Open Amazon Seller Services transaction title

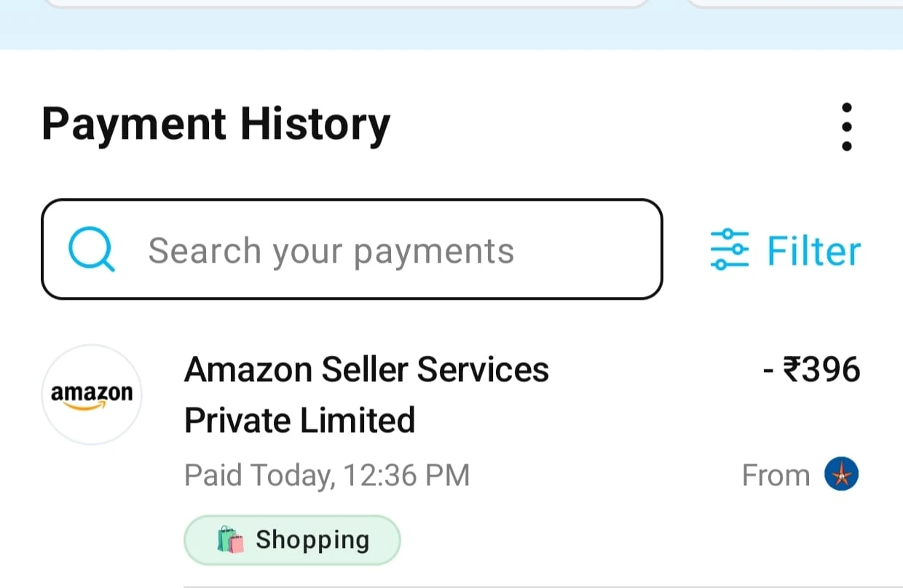tap(366, 370)
